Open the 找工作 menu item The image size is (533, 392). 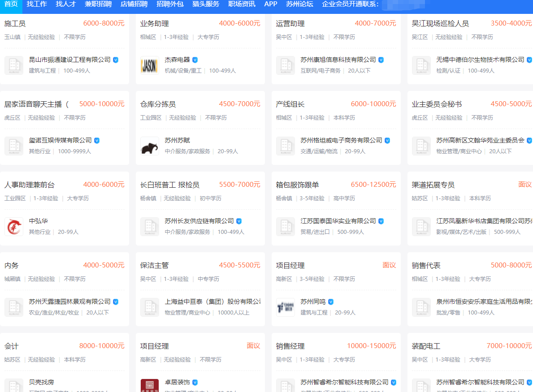[x=36, y=4]
